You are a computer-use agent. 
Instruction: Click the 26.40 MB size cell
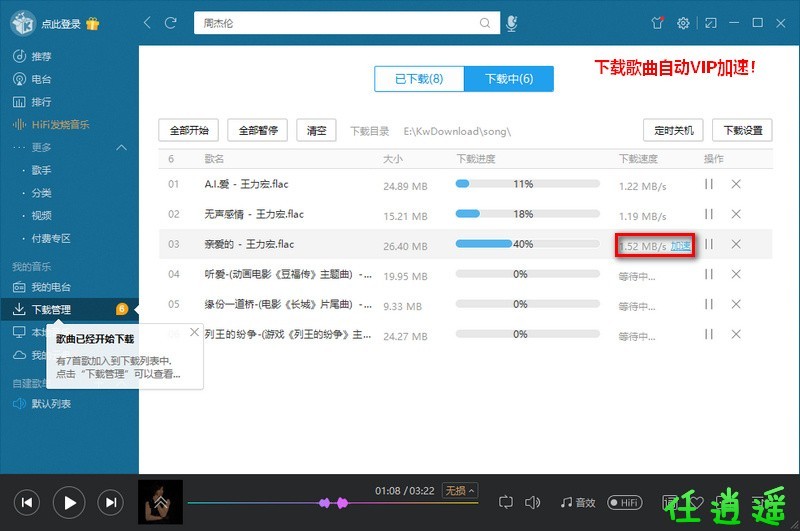405,246
